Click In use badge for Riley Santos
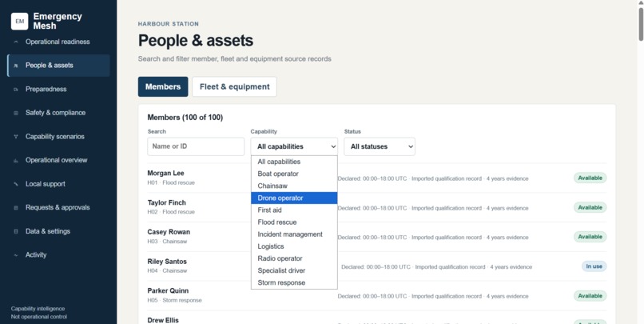Image resolution: width=644 pixels, height=324 pixels. (594, 266)
